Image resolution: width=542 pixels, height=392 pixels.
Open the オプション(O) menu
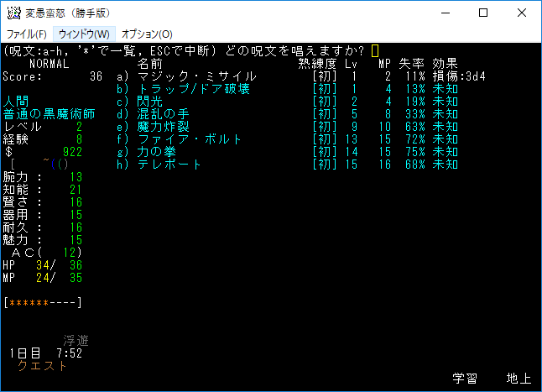147,34
